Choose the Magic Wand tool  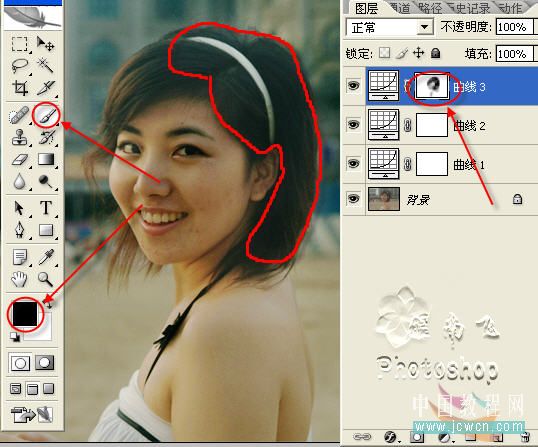click(x=45, y=65)
